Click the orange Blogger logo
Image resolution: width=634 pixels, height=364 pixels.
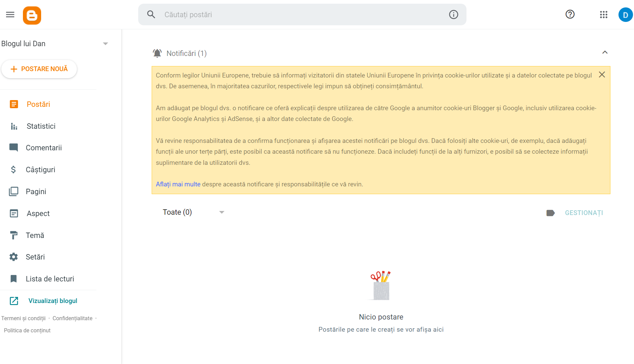(x=32, y=15)
